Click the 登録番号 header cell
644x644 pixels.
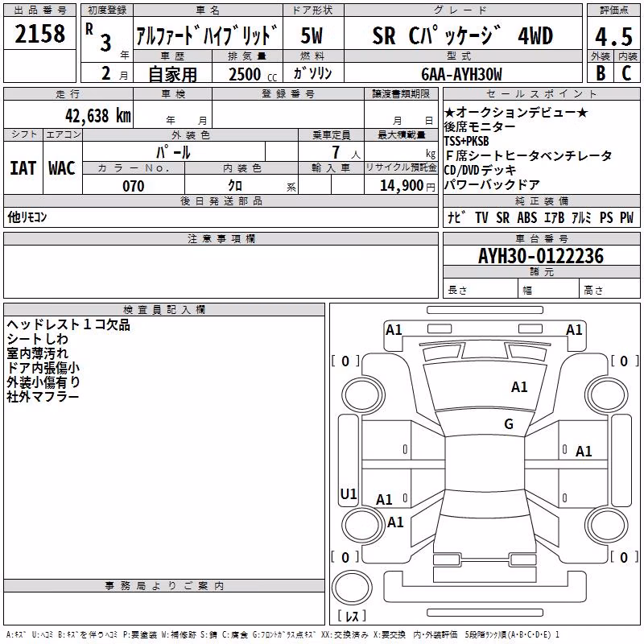click(x=288, y=94)
